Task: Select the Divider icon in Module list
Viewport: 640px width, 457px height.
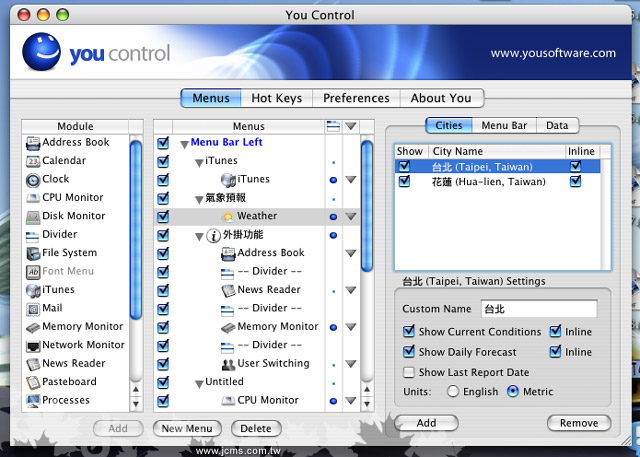Action: click(x=32, y=235)
